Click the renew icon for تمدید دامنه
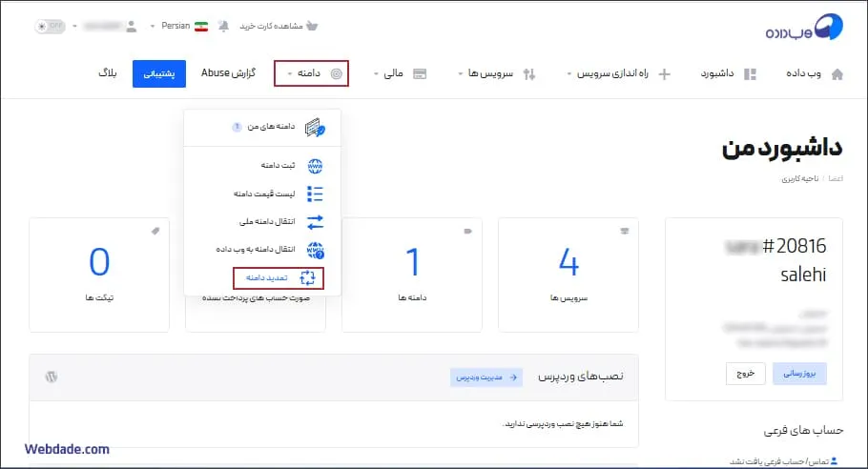Image resolution: width=868 pixels, height=469 pixels. coord(307,277)
